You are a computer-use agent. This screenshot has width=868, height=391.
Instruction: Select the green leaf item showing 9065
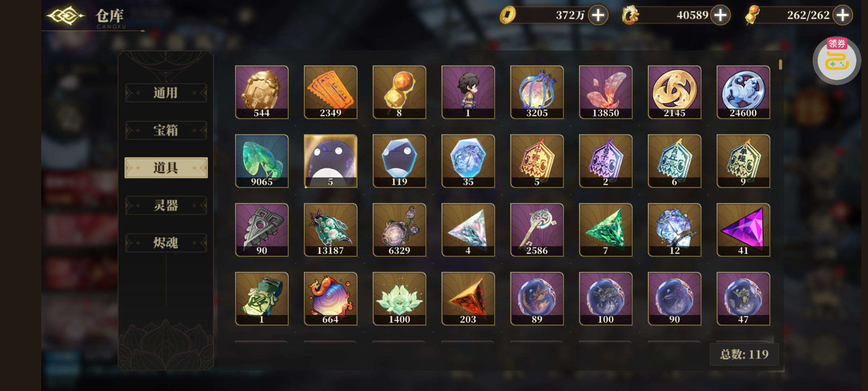pos(261,161)
